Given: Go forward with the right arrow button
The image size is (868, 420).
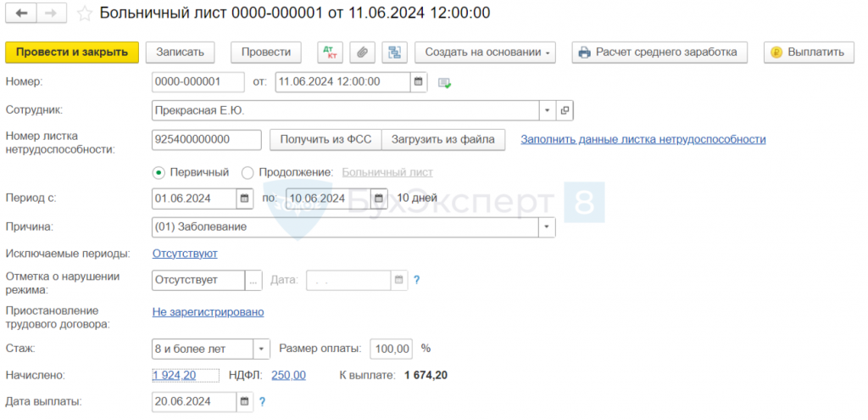Looking at the screenshot, I should (52, 14).
